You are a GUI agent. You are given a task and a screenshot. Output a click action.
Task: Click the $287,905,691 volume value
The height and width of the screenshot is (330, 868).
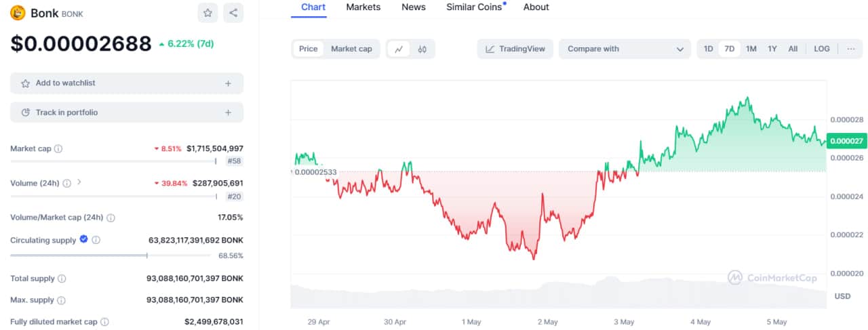click(x=218, y=183)
